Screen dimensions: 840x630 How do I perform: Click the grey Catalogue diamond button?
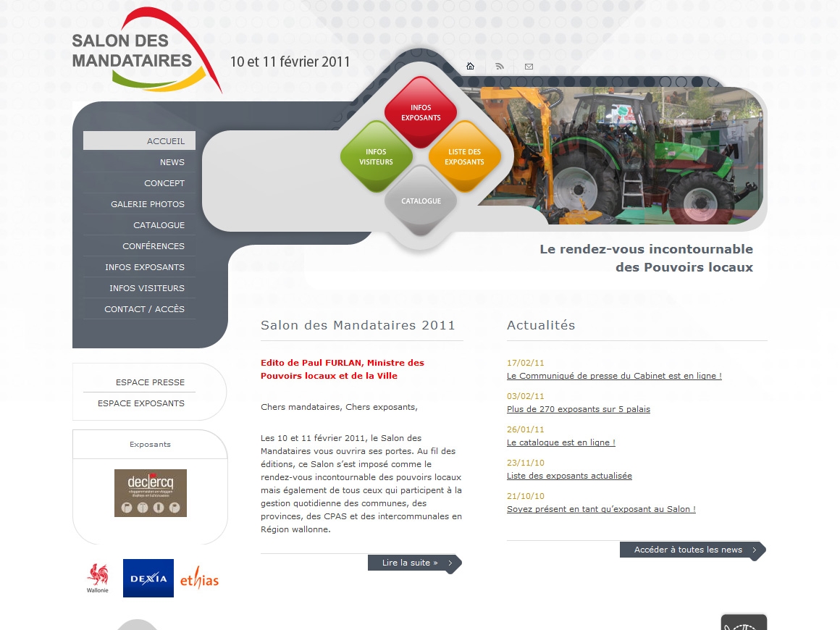[x=421, y=201]
